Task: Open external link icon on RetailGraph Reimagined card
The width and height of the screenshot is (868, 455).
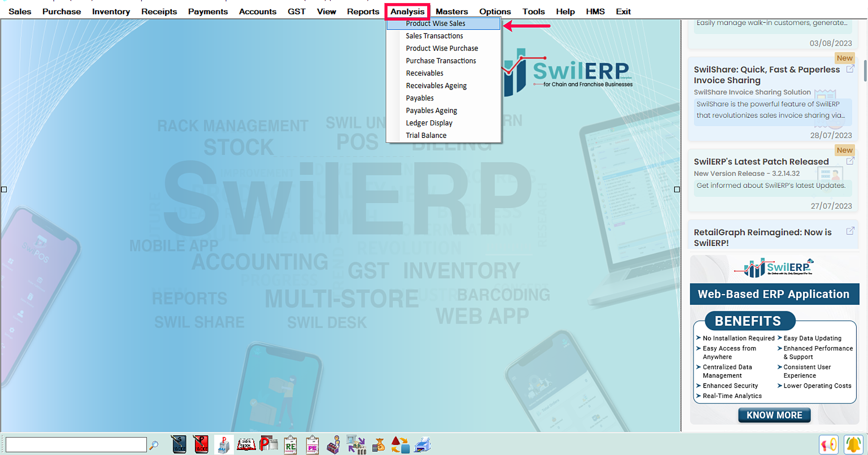Action: click(850, 231)
